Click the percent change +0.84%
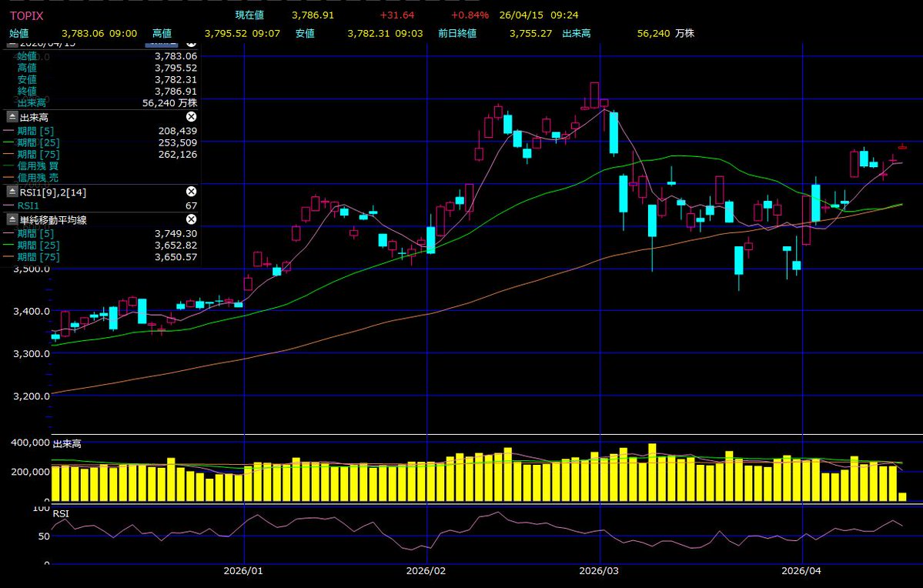923x588 pixels. click(x=470, y=15)
